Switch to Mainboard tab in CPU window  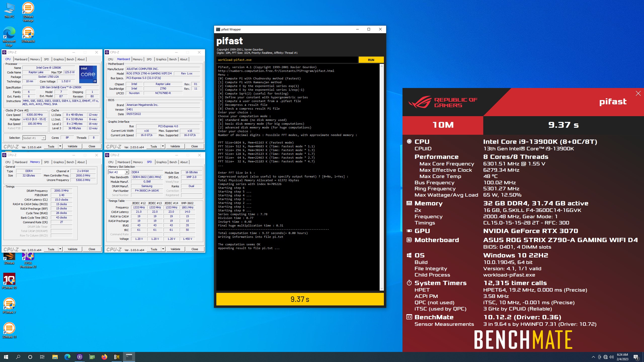21,59
